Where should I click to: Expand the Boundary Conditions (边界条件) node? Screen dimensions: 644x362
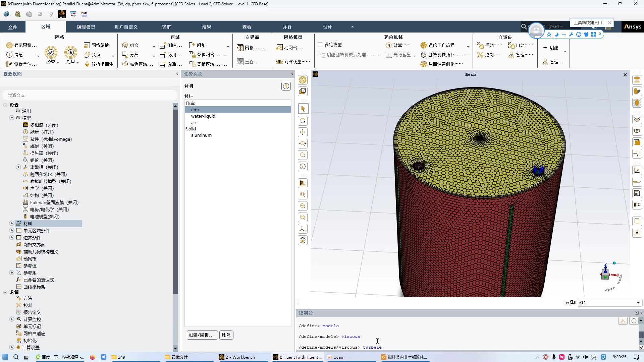click(x=12, y=237)
